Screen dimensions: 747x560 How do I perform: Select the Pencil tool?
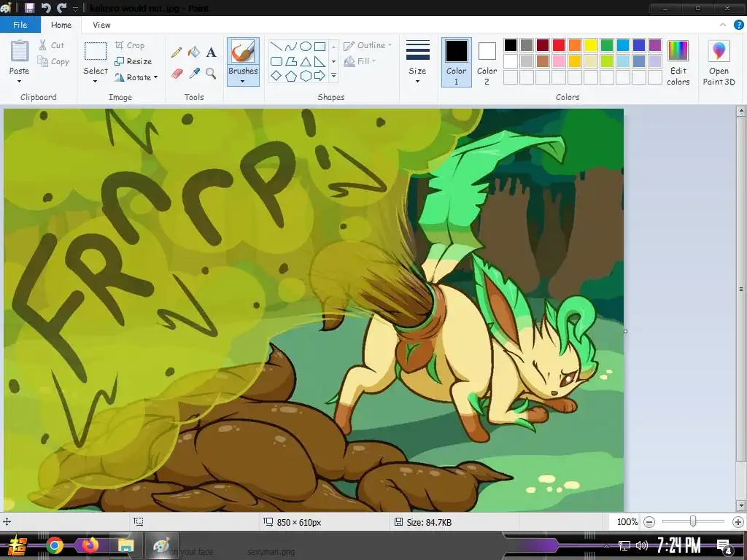[x=177, y=52]
